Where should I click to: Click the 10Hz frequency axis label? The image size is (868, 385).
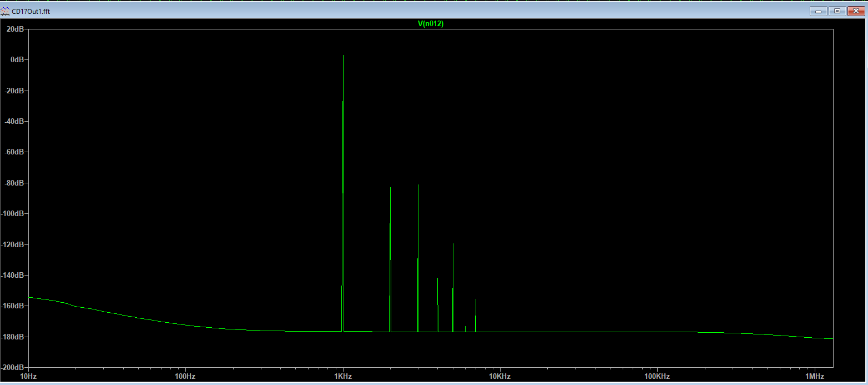[x=28, y=376]
